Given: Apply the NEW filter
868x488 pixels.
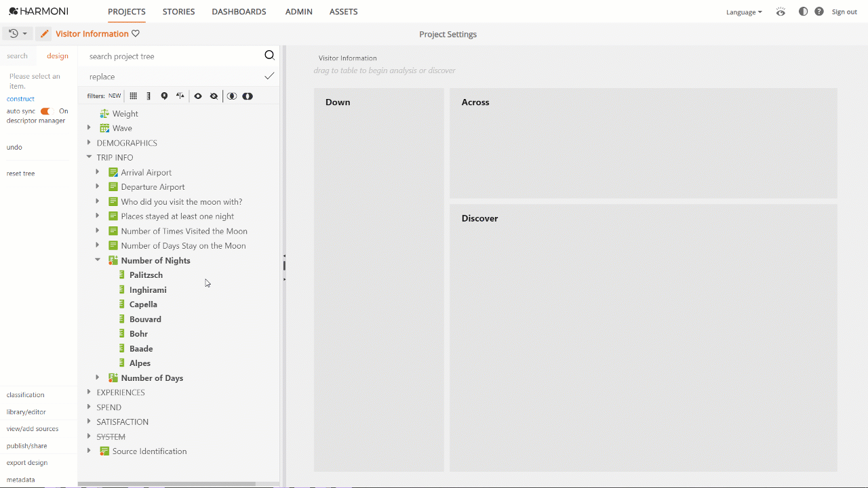Looking at the screenshot, I should (x=115, y=96).
